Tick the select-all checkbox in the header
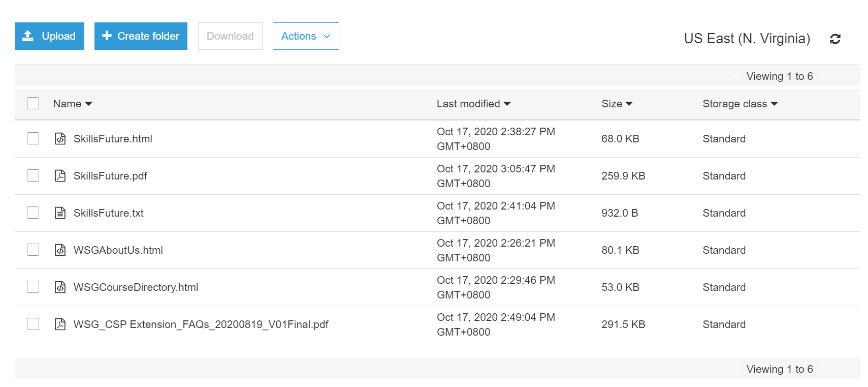Screen dimensions: 868x387 tap(33, 103)
